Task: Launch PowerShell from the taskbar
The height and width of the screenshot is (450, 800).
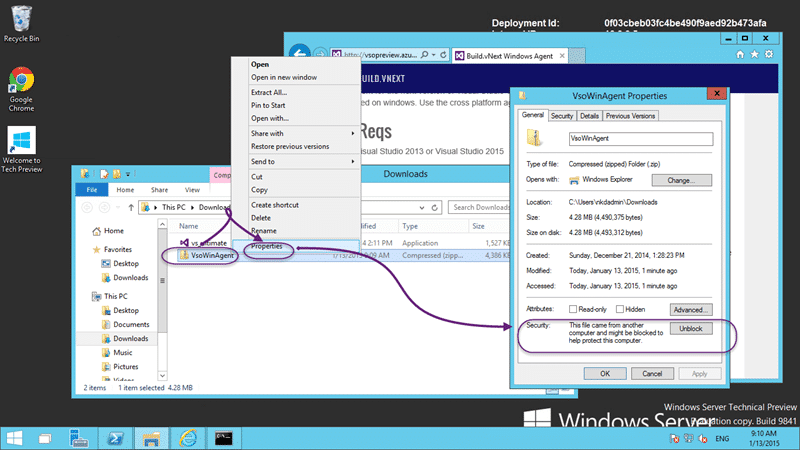Action: coord(115,438)
